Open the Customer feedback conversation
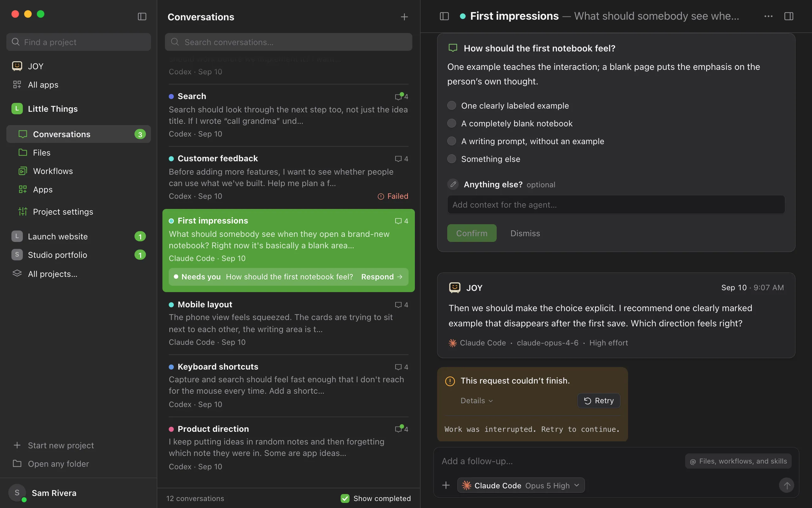This screenshot has height=508, width=812. click(288, 177)
